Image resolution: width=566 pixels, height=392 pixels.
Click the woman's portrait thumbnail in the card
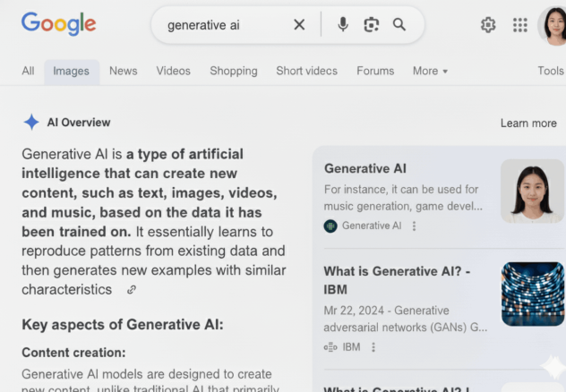(x=533, y=192)
